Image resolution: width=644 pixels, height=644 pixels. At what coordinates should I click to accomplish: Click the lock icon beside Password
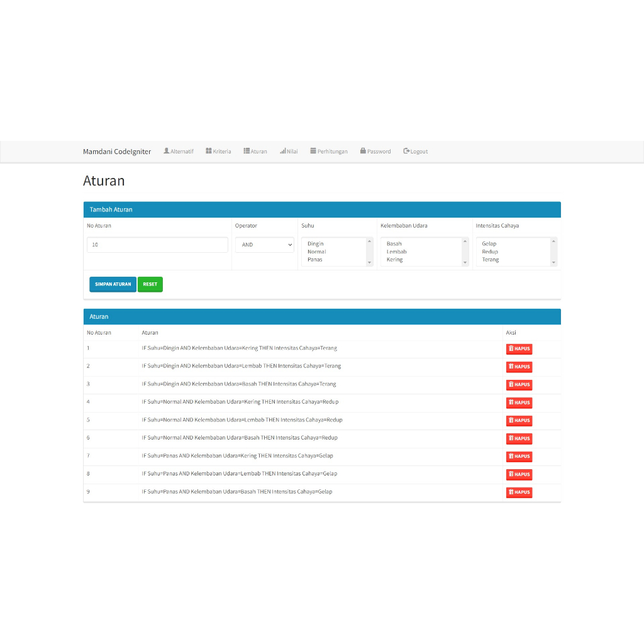tap(363, 151)
